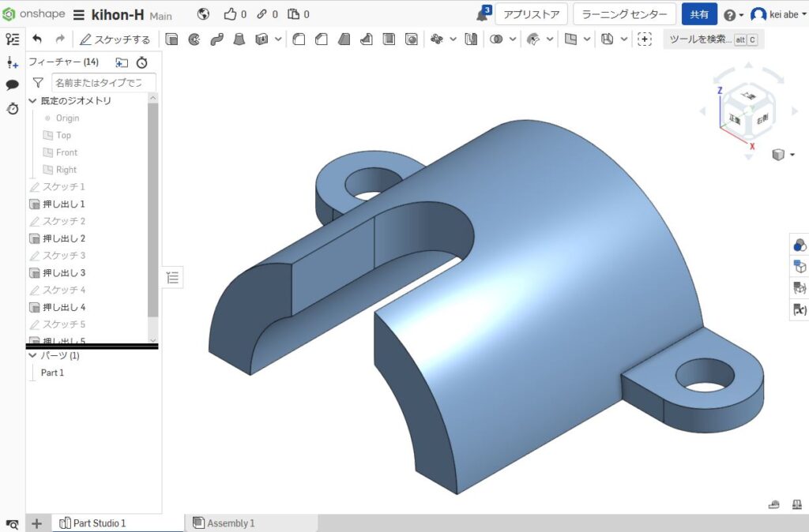Select the Chamfer tool
Viewport: 809px width, 532px height.
pyautogui.click(x=322, y=39)
